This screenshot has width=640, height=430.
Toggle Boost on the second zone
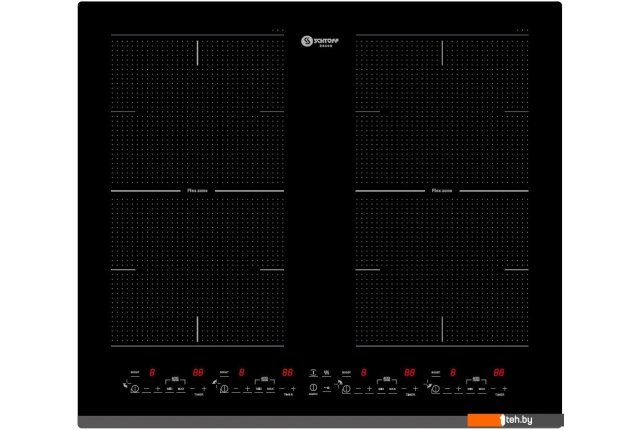(224, 373)
